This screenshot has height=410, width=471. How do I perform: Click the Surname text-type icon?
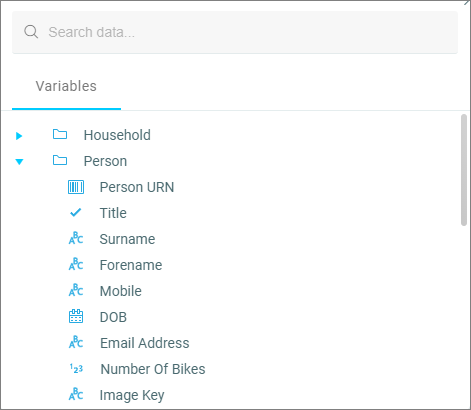tap(76, 238)
